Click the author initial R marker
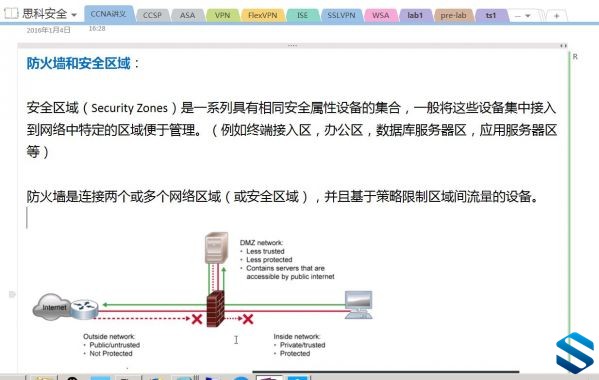599x380 pixels. (575, 57)
